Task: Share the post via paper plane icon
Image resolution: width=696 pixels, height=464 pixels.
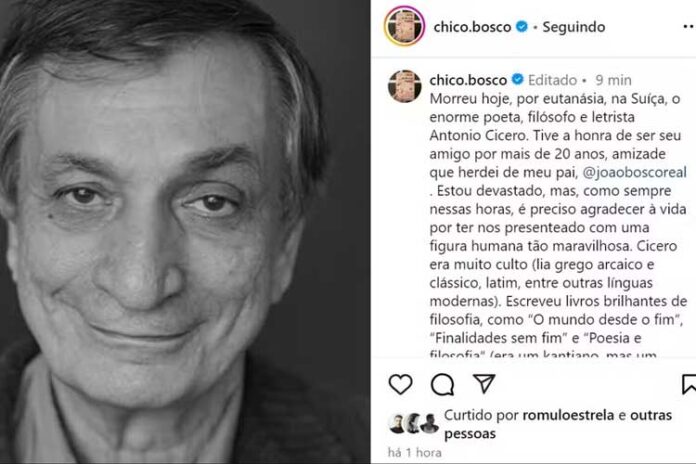Action: pyautogui.click(x=484, y=383)
